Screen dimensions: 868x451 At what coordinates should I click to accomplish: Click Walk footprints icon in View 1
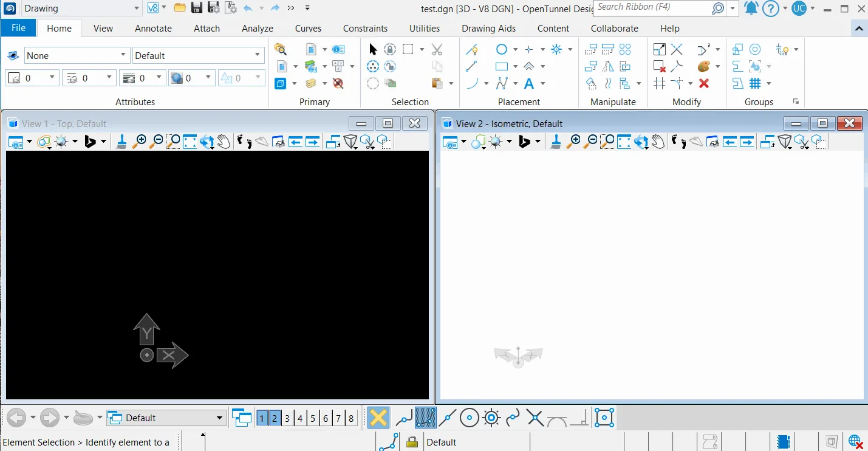244,142
